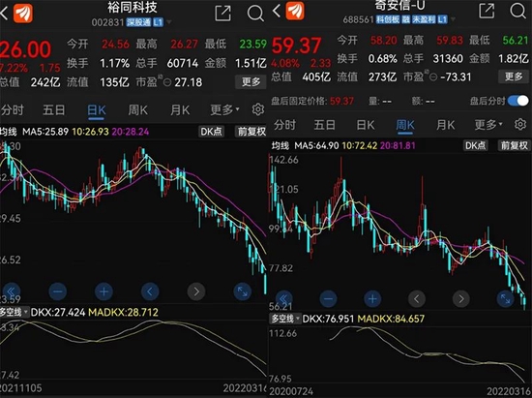Toggle the 盘后分时 switch off
Image resolution: width=532 pixels, height=398 pixels.
pos(518,101)
